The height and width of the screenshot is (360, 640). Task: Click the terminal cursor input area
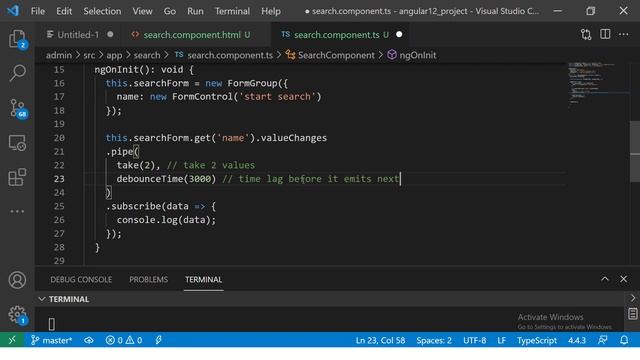[x=51, y=324]
